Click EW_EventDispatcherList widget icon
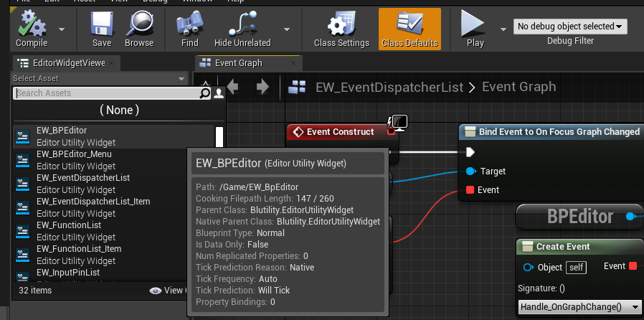The image size is (644, 320). click(x=22, y=184)
